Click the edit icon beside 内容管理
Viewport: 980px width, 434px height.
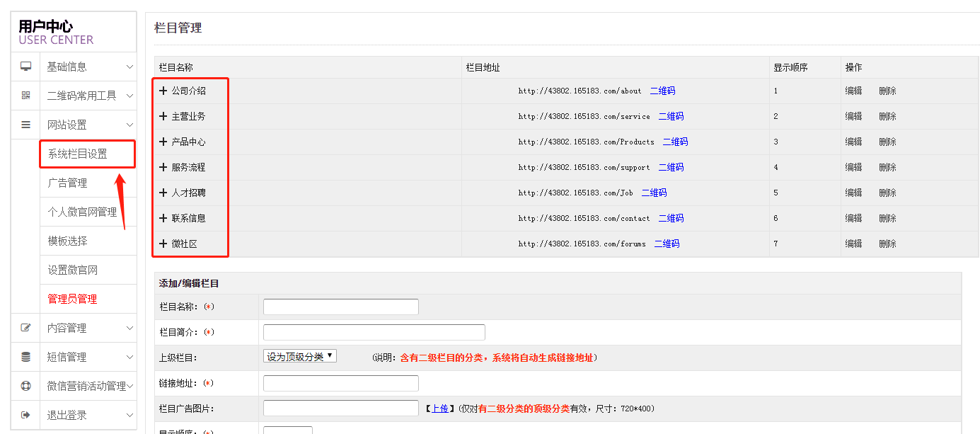click(x=26, y=328)
